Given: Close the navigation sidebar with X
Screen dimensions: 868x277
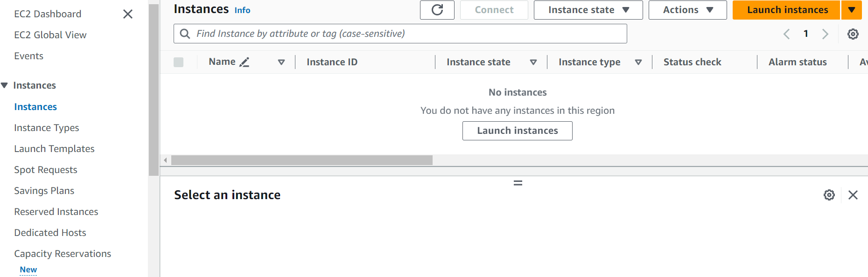Looking at the screenshot, I should click(x=127, y=14).
